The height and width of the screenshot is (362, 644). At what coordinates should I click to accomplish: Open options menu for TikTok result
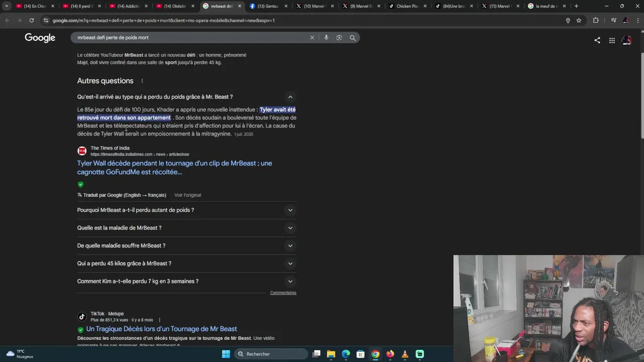159,320
